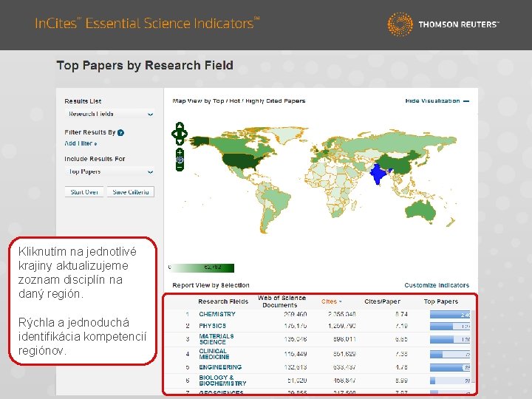Sort the table by the Cites column
Screen dimensions: 532x399
click(331, 301)
